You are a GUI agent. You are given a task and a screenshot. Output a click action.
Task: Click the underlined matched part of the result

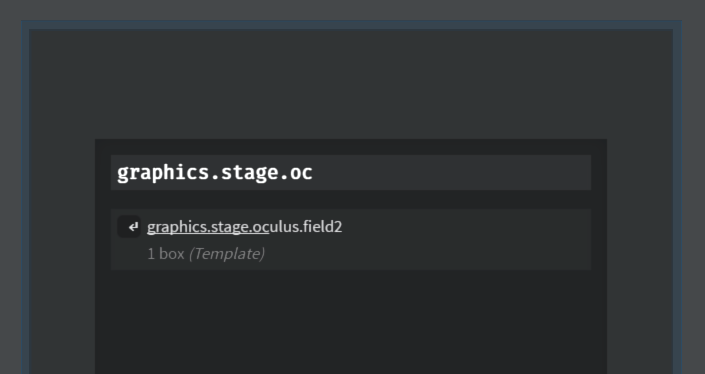208,227
